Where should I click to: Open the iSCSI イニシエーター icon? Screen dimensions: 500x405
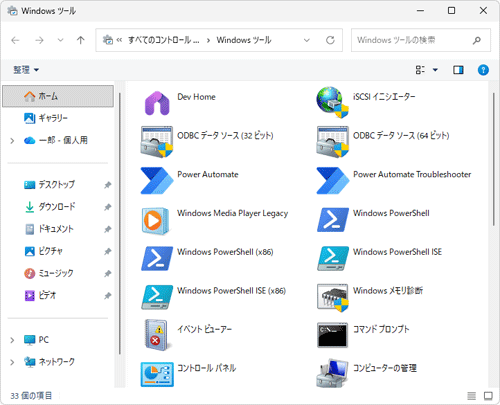[x=333, y=102]
